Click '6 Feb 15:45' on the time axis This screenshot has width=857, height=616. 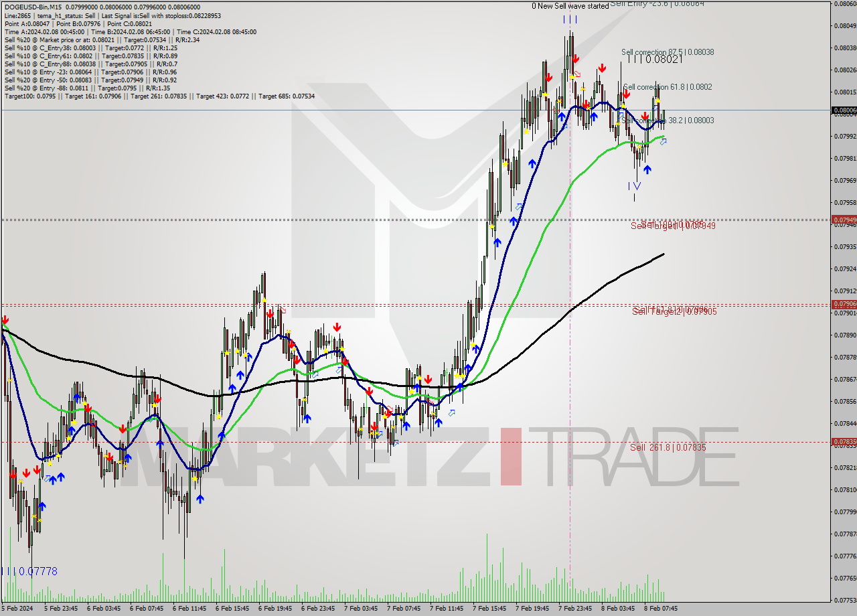tap(232, 609)
